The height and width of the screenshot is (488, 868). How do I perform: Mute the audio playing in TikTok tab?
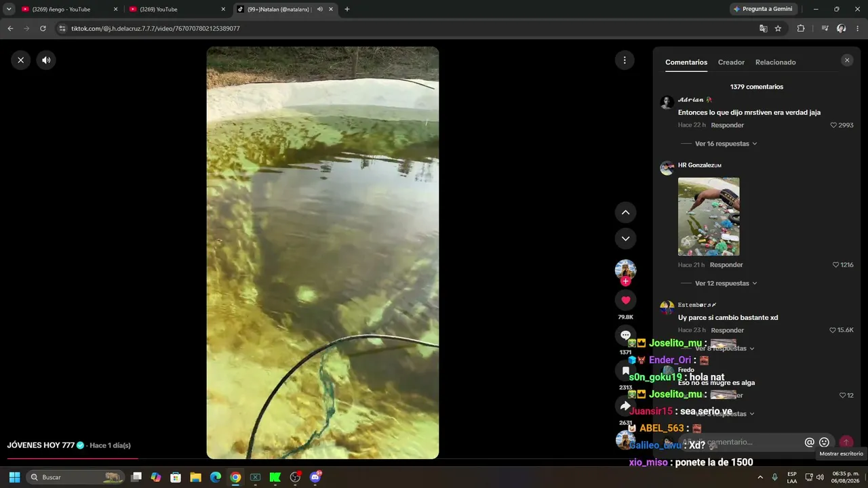[x=319, y=9]
